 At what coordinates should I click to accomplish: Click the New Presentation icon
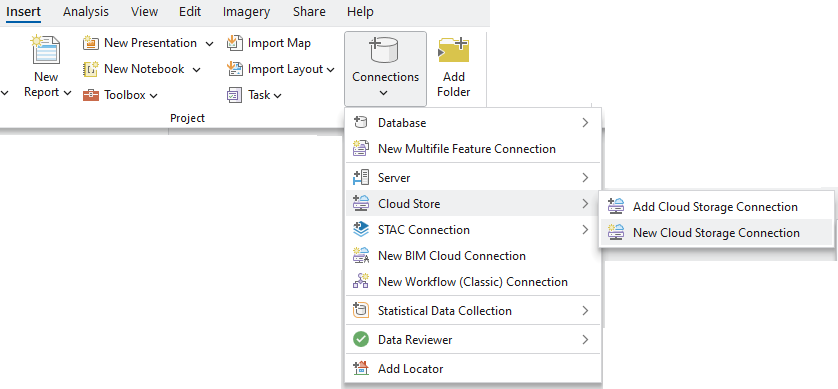[x=91, y=43]
